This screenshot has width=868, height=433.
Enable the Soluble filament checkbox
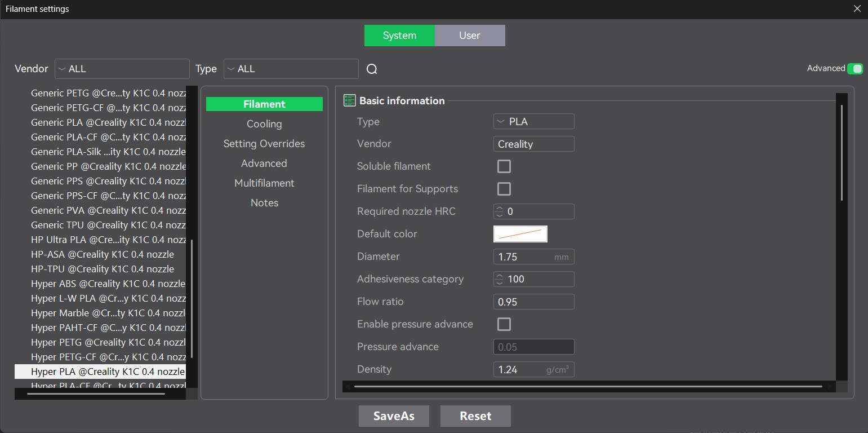pos(504,166)
